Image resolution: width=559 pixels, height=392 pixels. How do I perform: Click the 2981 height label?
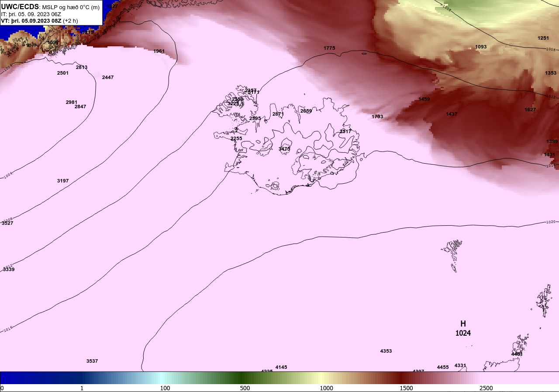pyautogui.click(x=72, y=102)
